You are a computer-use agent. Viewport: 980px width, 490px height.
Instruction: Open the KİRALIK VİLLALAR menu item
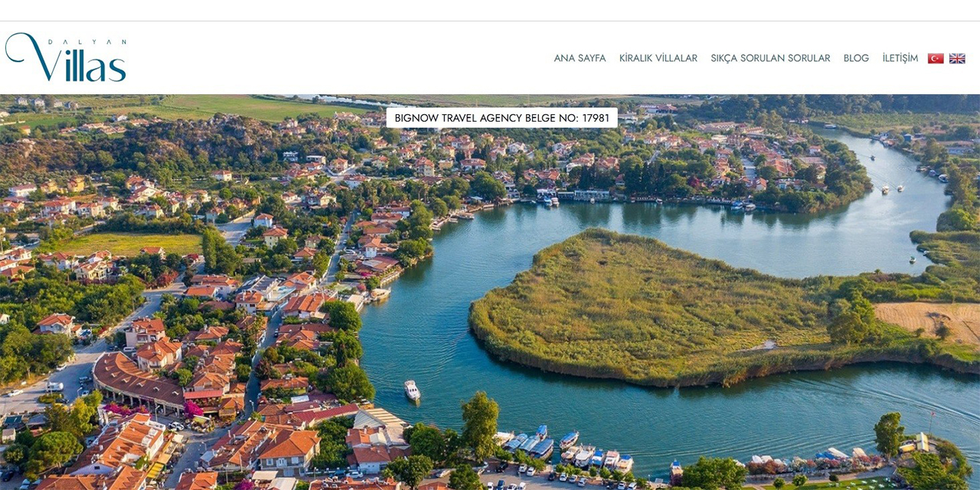click(658, 58)
